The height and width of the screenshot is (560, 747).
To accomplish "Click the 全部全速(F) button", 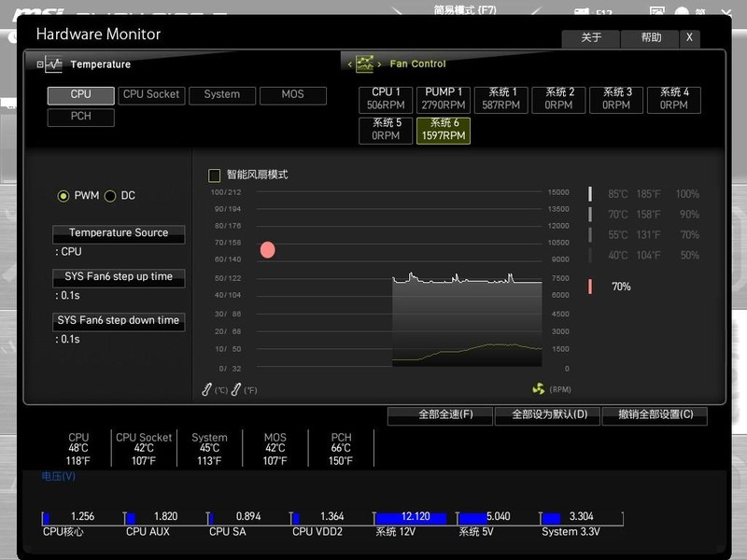I will pyautogui.click(x=440, y=415).
